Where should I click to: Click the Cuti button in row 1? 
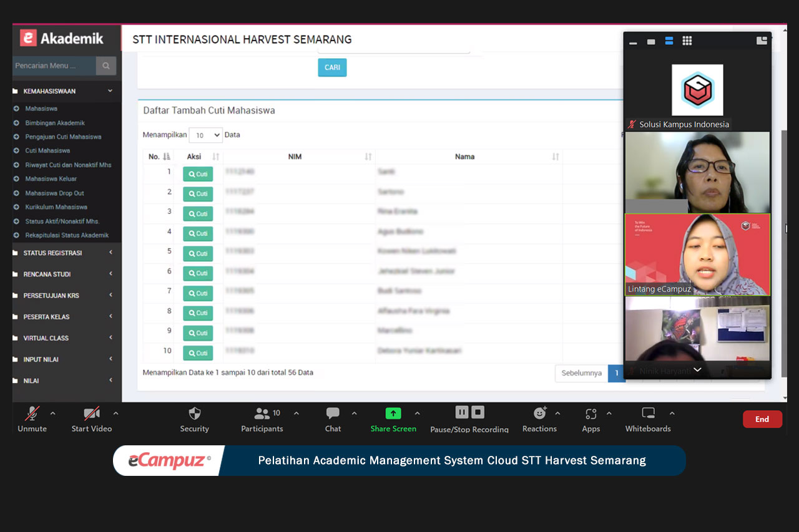(198, 174)
